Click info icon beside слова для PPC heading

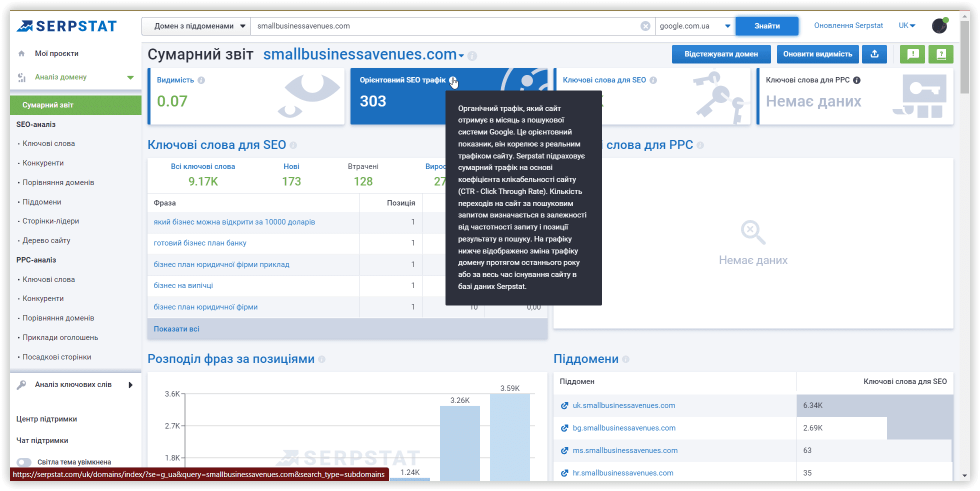tap(700, 145)
